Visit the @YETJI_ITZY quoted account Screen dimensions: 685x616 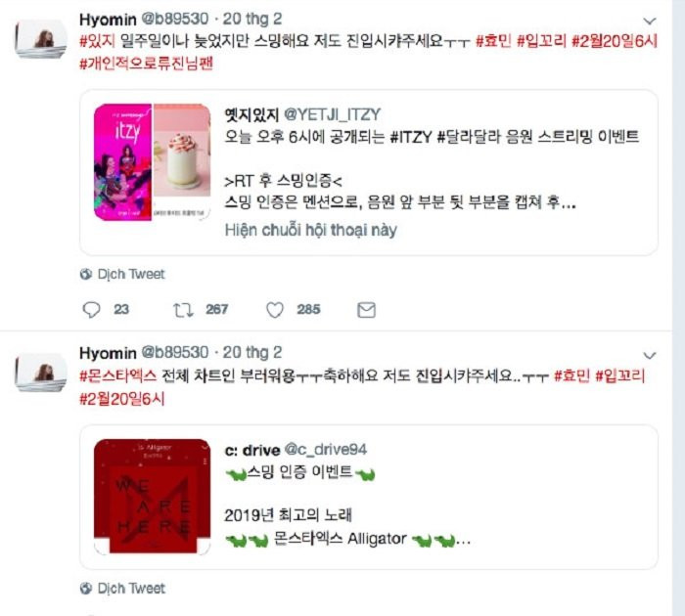[332, 114]
